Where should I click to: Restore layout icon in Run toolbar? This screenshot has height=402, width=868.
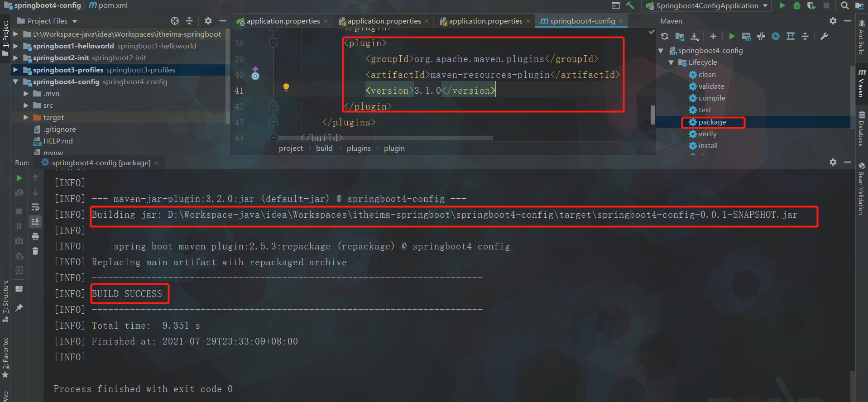19,289
